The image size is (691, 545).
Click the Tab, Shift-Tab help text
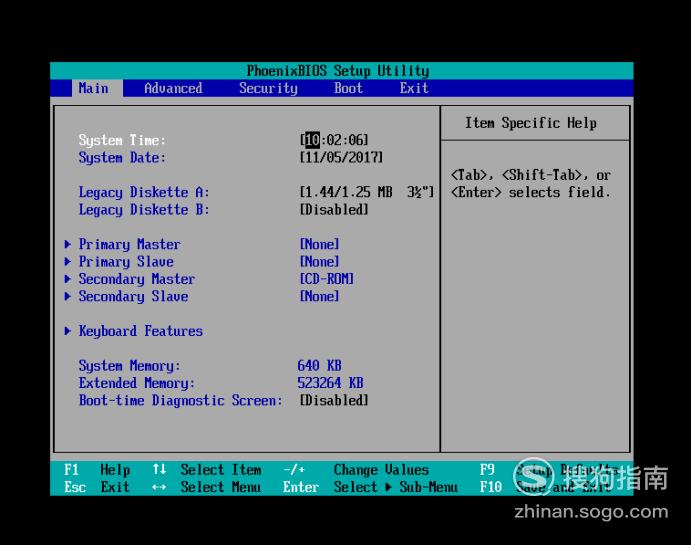coord(531,184)
